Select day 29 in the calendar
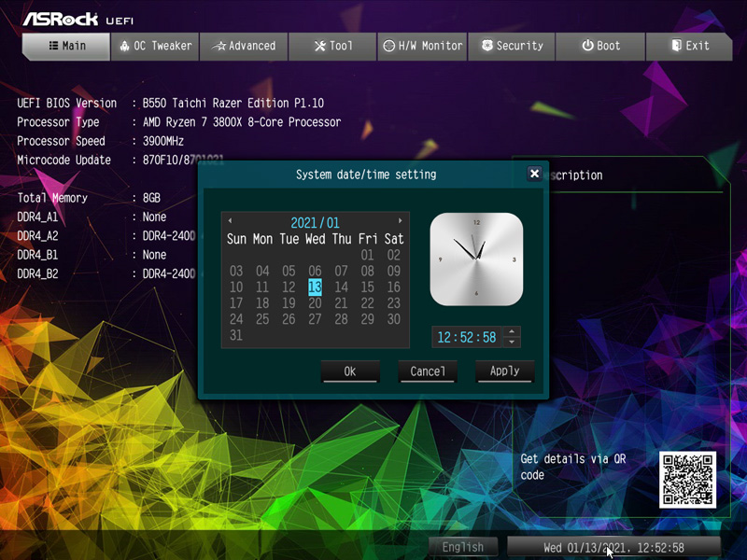 [x=367, y=319]
